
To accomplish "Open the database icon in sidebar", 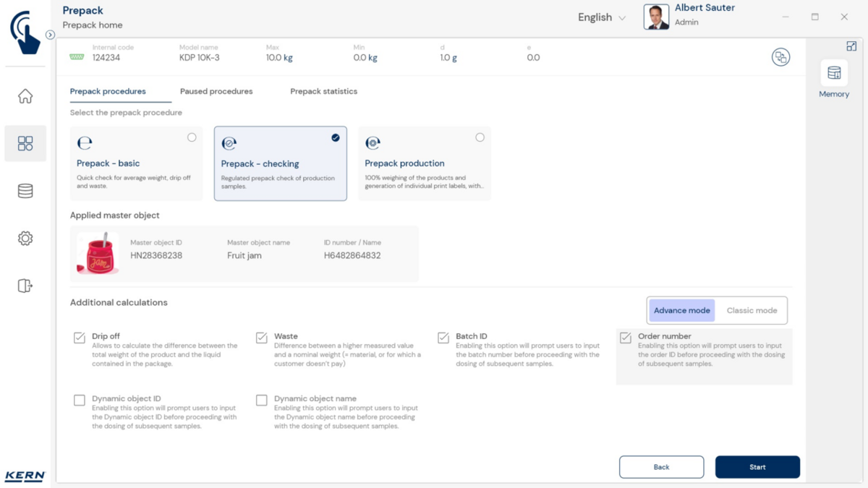I will pyautogui.click(x=25, y=191).
